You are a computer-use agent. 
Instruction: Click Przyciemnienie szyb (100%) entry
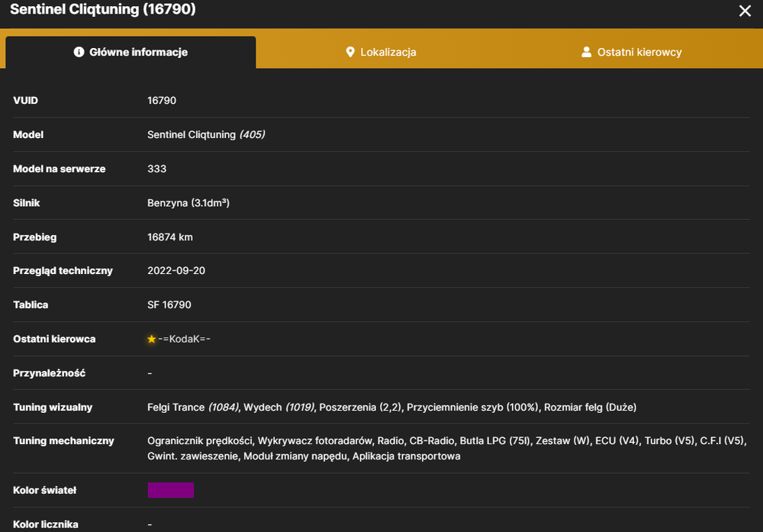(x=472, y=408)
